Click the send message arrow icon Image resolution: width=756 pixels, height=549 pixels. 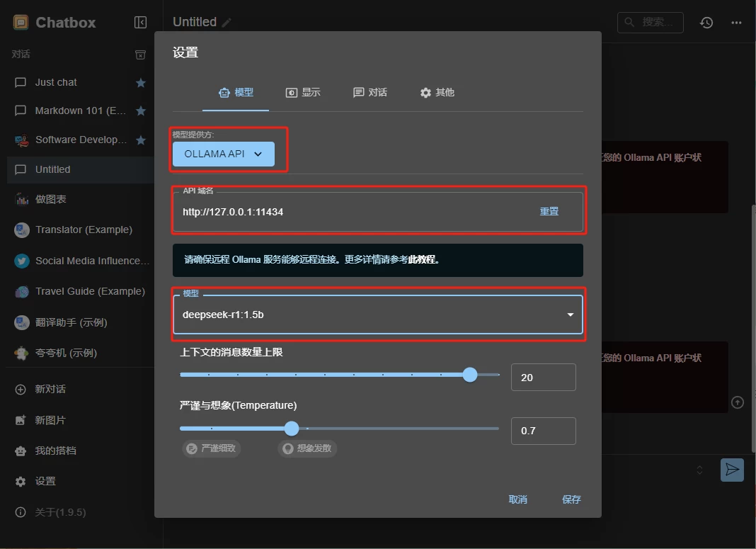point(732,470)
